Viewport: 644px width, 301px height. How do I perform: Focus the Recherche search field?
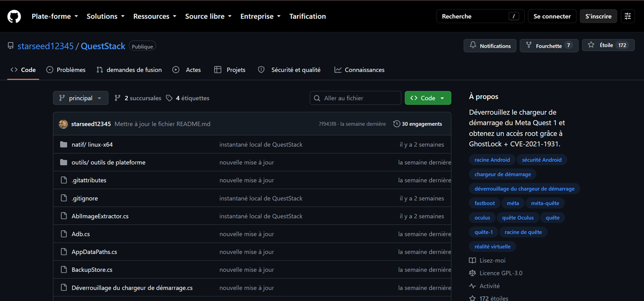[x=480, y=16]
